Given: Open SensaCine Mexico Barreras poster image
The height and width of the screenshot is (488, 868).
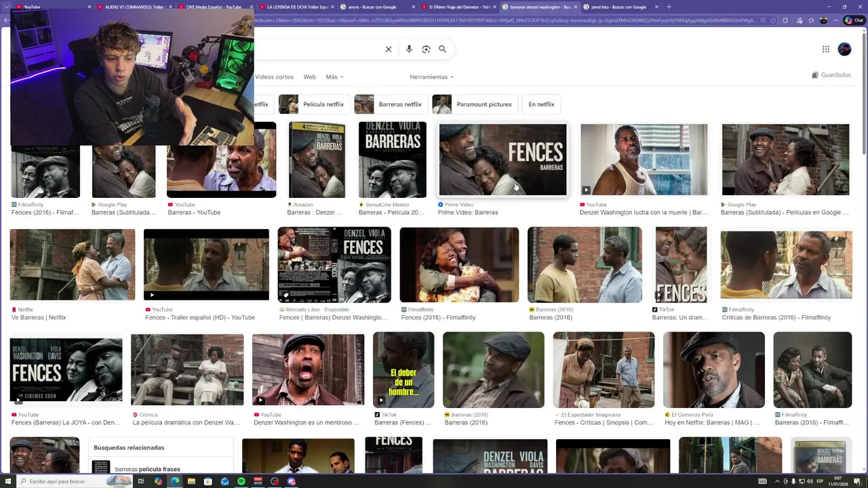Looking at the screenshot, I should tap(392, 160).
